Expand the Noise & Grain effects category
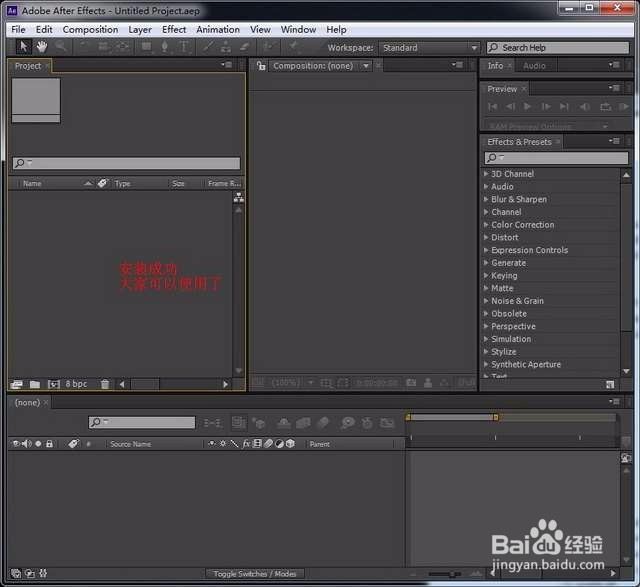Screen dimensions: 640x587 (486, 301)
